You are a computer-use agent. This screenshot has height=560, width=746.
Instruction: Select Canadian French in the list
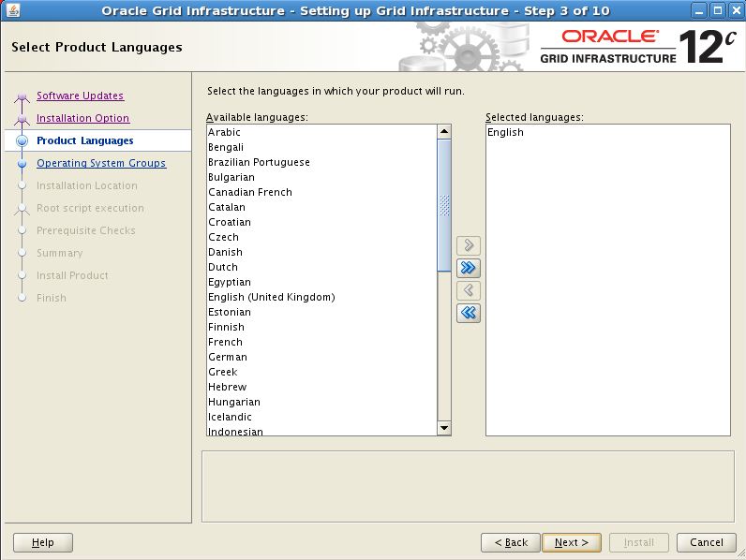pos(321,192)
